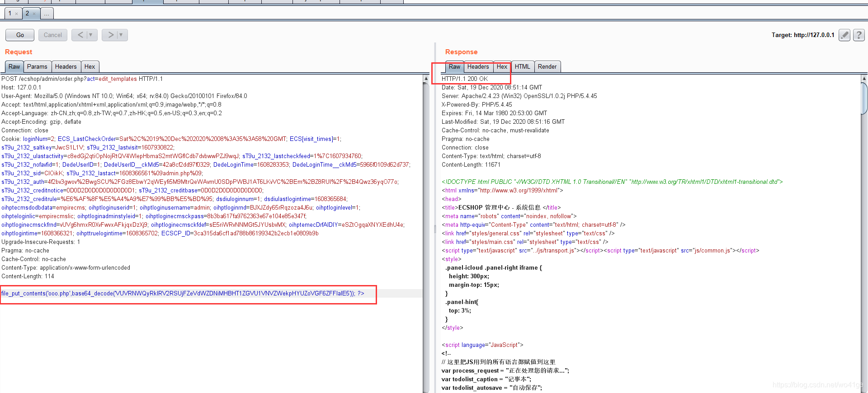
Task: Open help with the question mark icon
Action: 859,35
